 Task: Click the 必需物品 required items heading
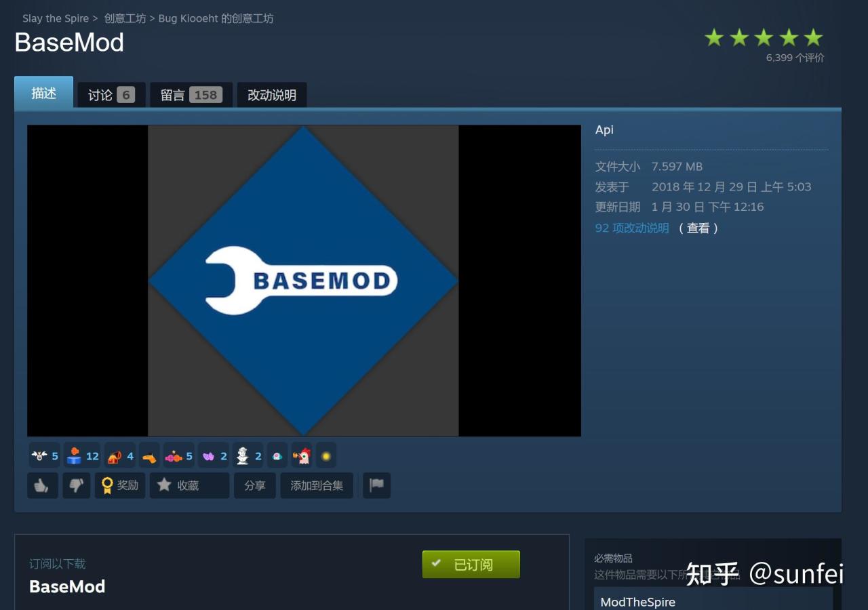(613, 558)
